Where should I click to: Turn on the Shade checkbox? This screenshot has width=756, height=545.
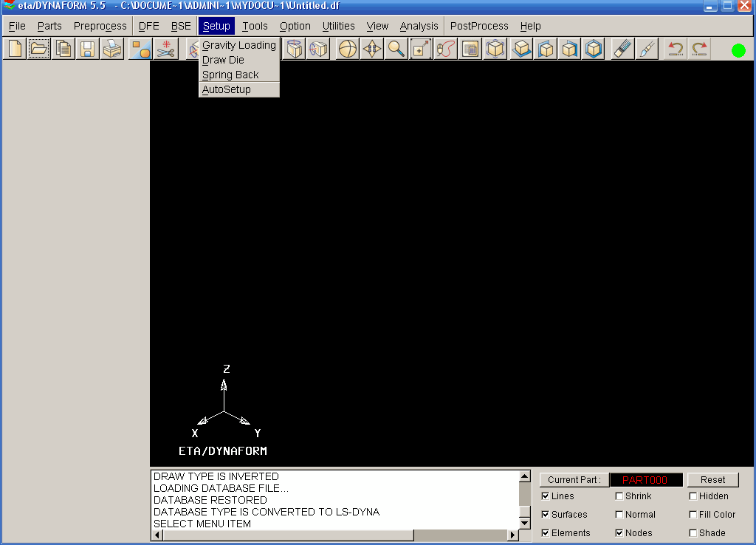pyautogui.click(x=693, y=533)
